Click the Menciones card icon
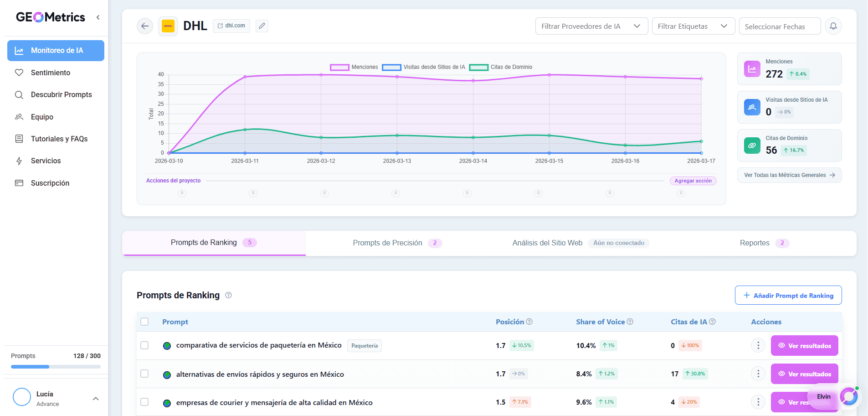Viewport: 868px width, 416px height. 752,69
